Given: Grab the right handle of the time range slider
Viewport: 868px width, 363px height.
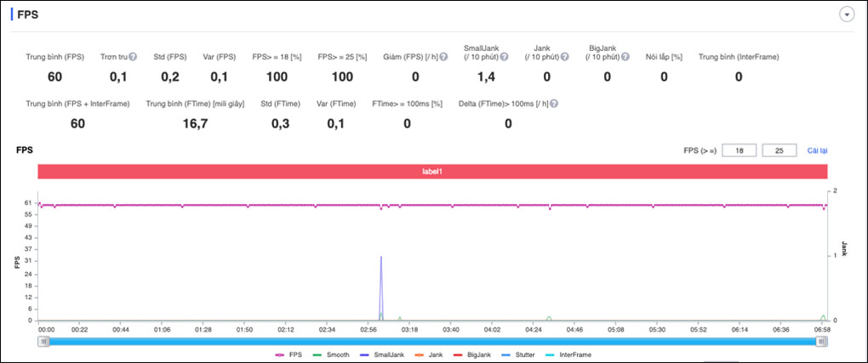Looking at the screenshot, I should pos(822,342).
